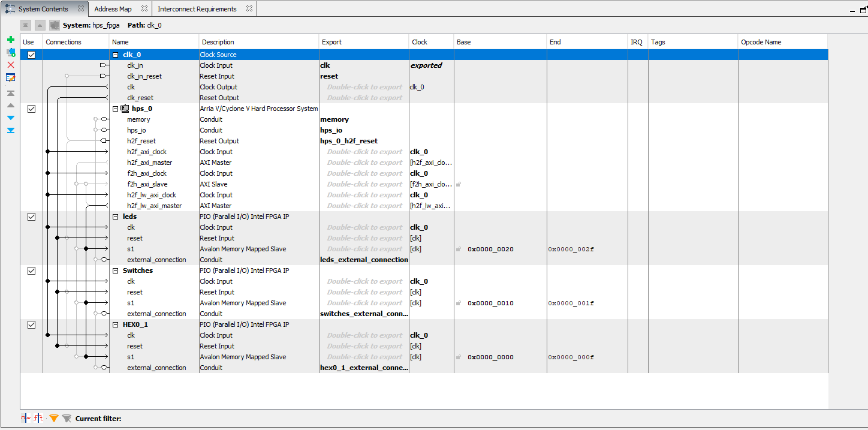Click the Move to bottom icon
The image size is (868, 430).
(x=10, y=130)
